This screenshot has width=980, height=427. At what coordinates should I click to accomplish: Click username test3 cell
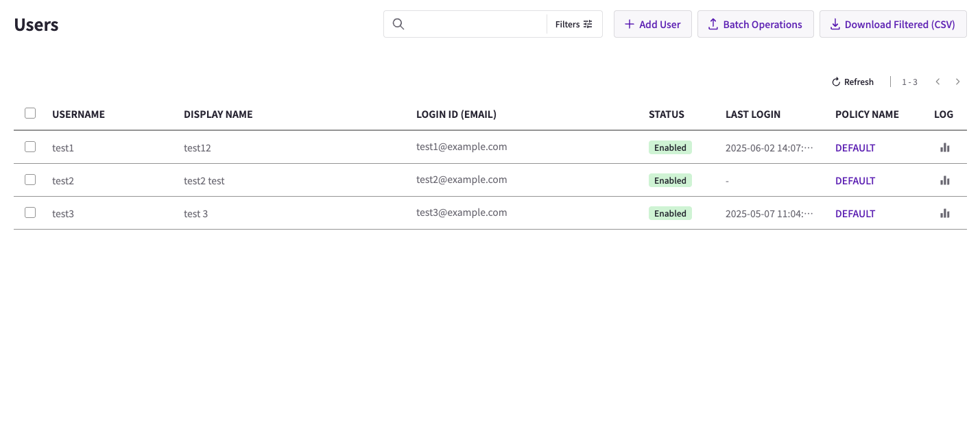point(63,214)
